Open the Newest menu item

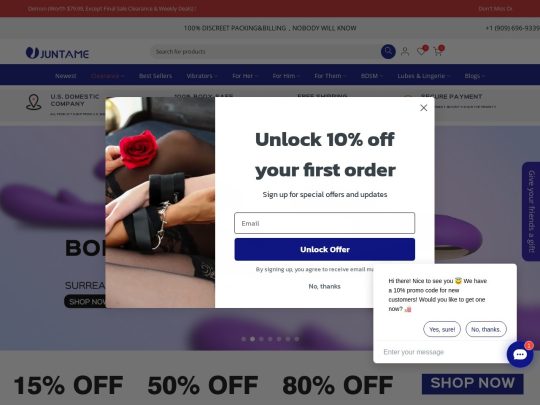[x=65, y=76]
